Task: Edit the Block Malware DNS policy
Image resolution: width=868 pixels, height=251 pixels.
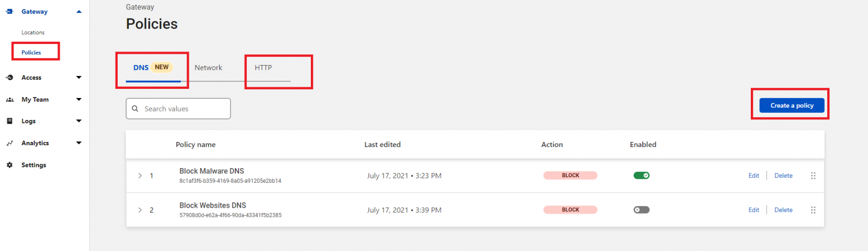Action: (754, 176)
